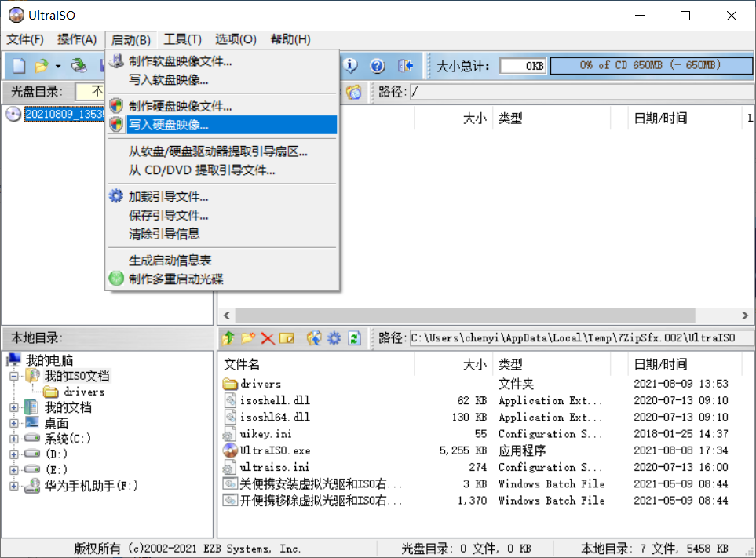This screenshot has height=558, width=756.
Task: Click the rename folder icon in local toolbar
Action: click(x=287, y=338)
